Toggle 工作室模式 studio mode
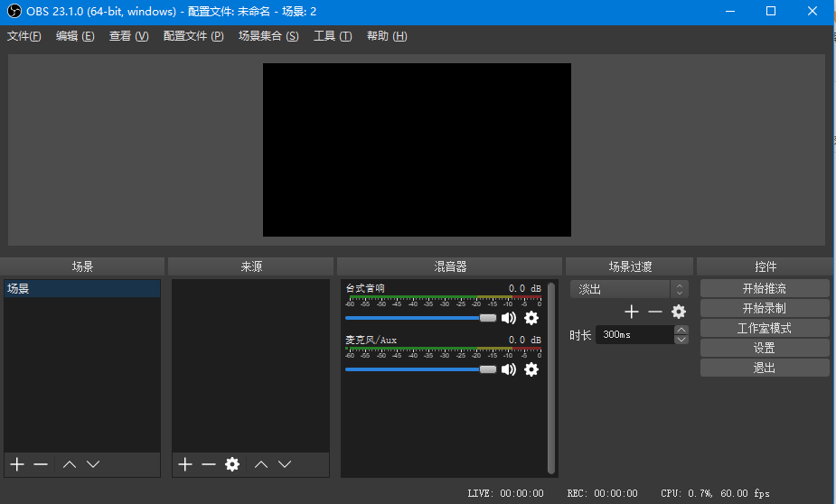The image size is (836, 504). coord(765,328)
